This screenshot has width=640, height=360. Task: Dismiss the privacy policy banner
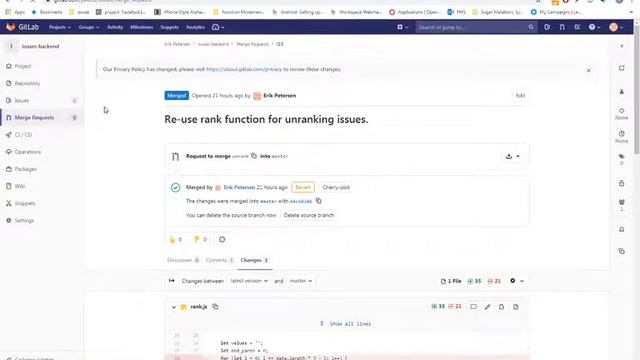click(x=589, y=70)
